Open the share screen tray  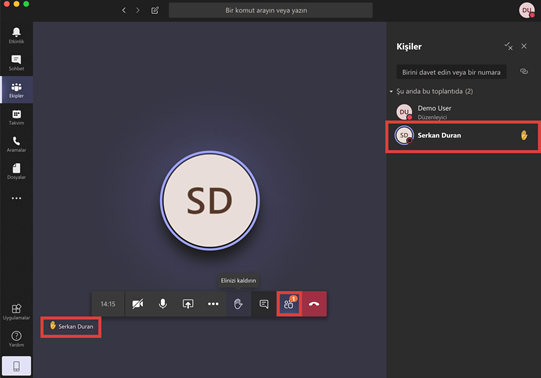tap(188, 304)
